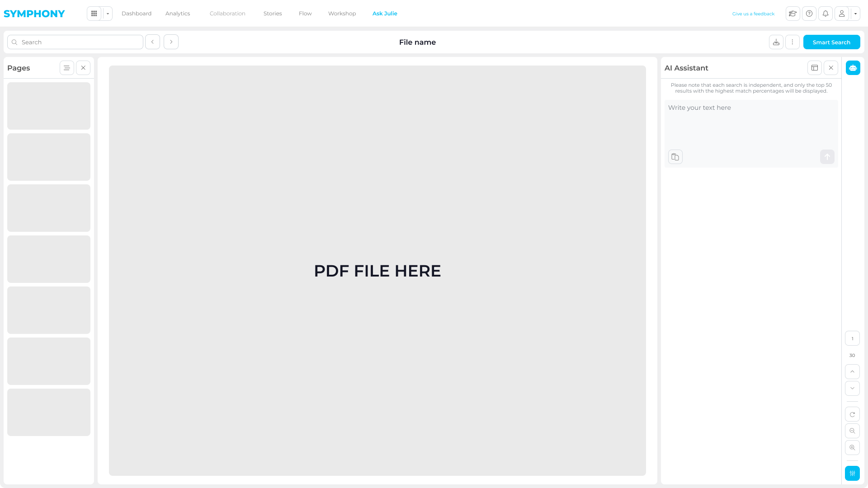Zoom out the PDF view

tap(852, 431)
